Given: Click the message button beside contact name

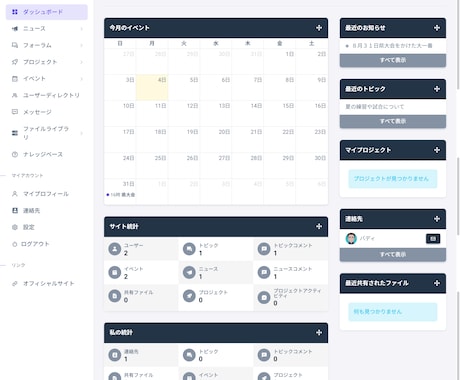Looking at the screenshot, I should [433, 238].
